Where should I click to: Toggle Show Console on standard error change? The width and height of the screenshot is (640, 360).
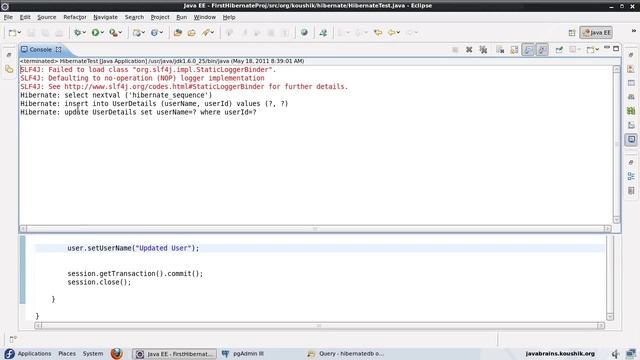click(x=542, y=49)
